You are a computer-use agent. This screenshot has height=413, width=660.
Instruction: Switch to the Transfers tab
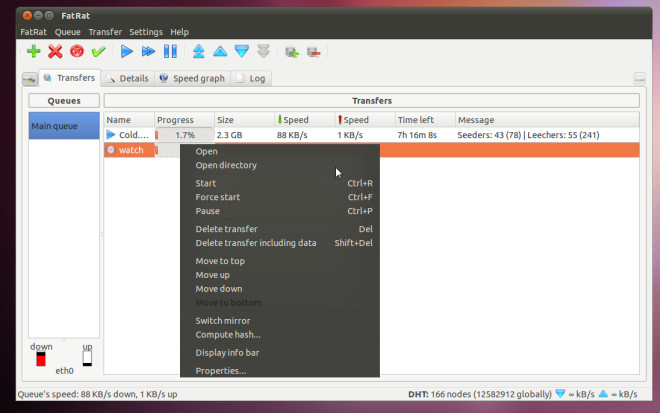point(69,78)
